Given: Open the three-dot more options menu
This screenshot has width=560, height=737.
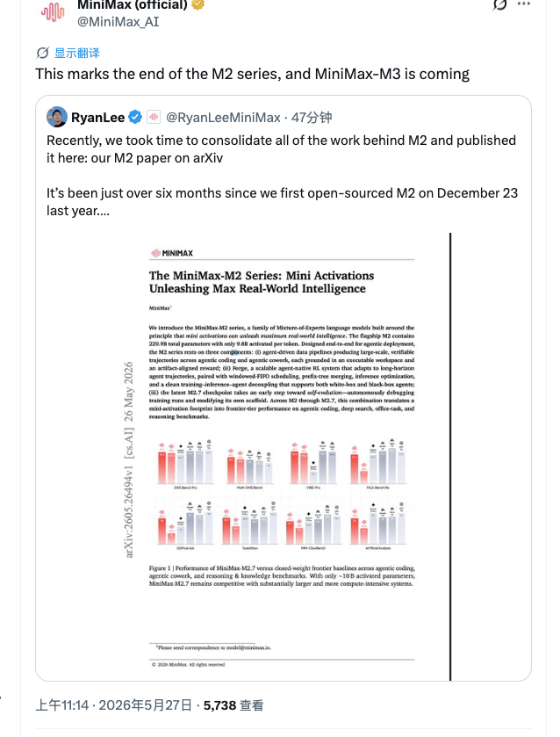Looking at the screenshot, I should coord(524,4).
